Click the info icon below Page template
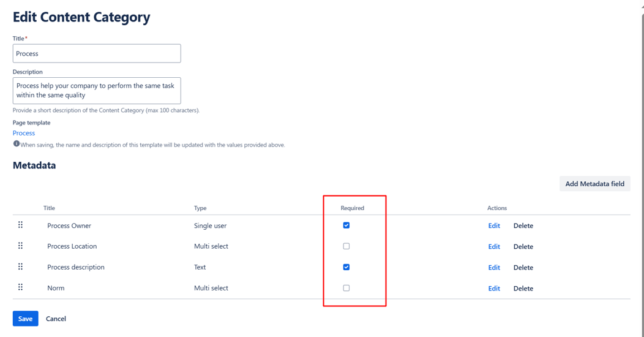Screen dimensions: 644x337 click(x=17, y=144)
